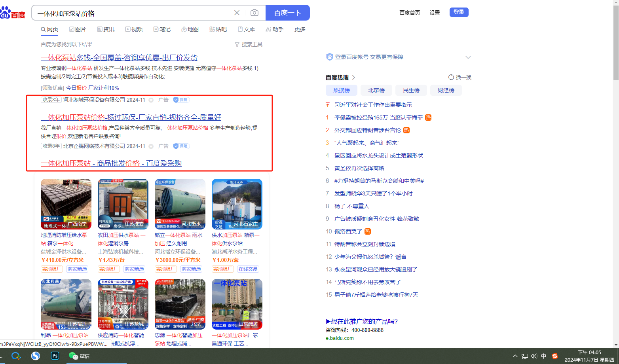619x364 pixels.
Task: Click the Sogou input S tray icon
Action: (x=555, y=356)
